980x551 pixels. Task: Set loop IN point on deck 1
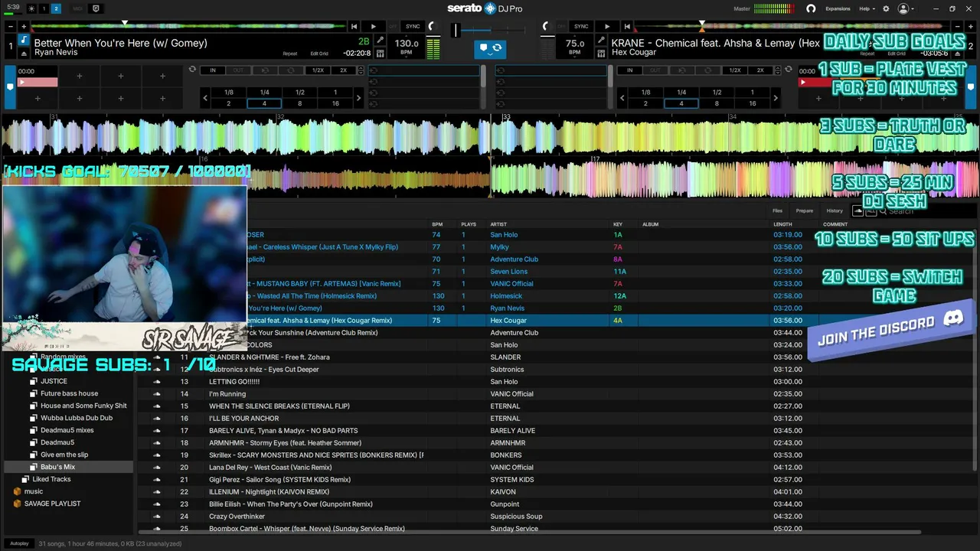[213, 70]
